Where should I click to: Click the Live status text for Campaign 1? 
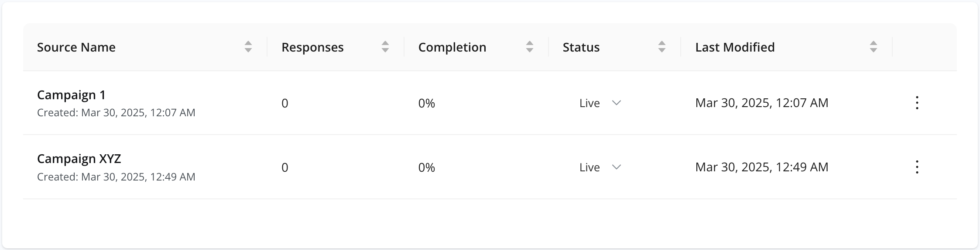tap(589, 103)
